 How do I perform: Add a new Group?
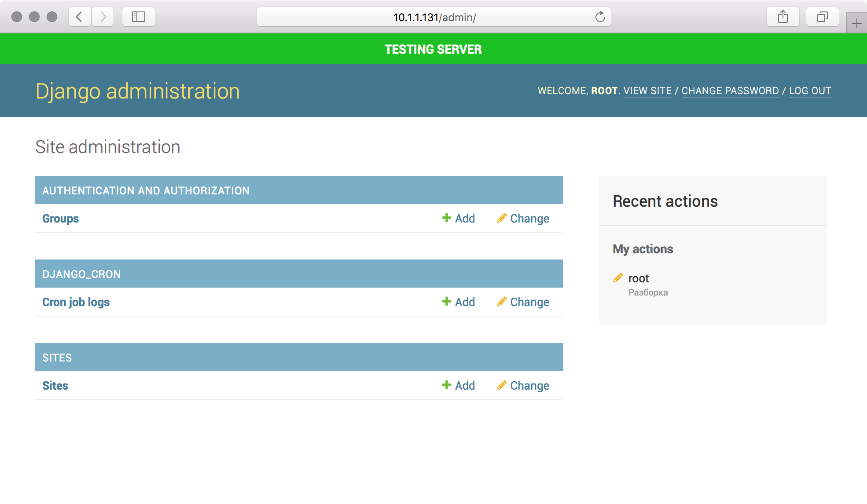pyautogui.click(x=459, y=219)
